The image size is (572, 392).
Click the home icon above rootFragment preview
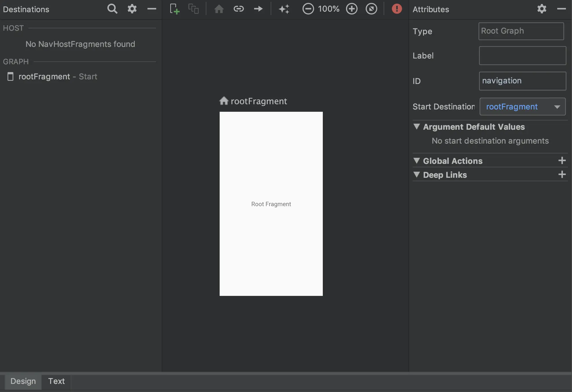pyautogui.click(x=224, y=101)
